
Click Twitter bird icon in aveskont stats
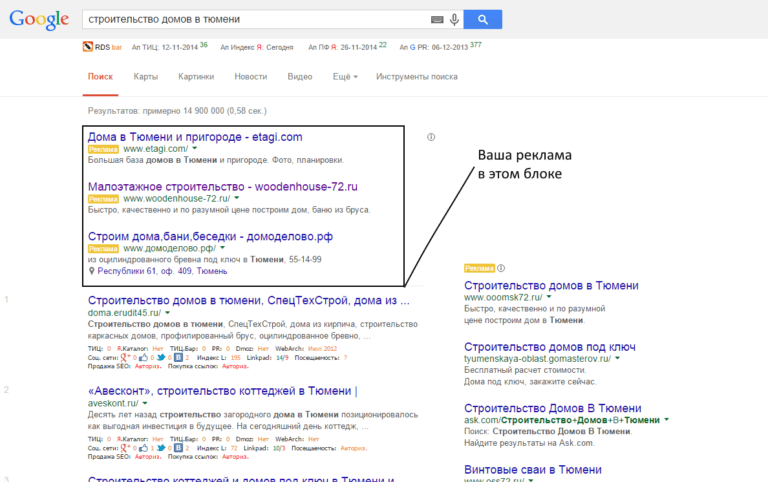tap(161, 448)
